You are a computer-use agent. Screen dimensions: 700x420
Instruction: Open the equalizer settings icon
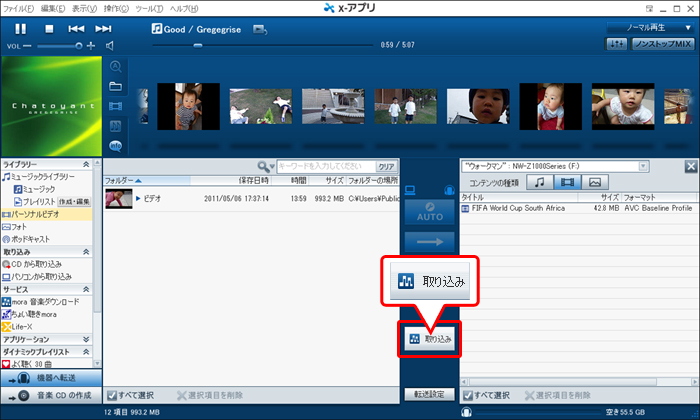[617, 45]
